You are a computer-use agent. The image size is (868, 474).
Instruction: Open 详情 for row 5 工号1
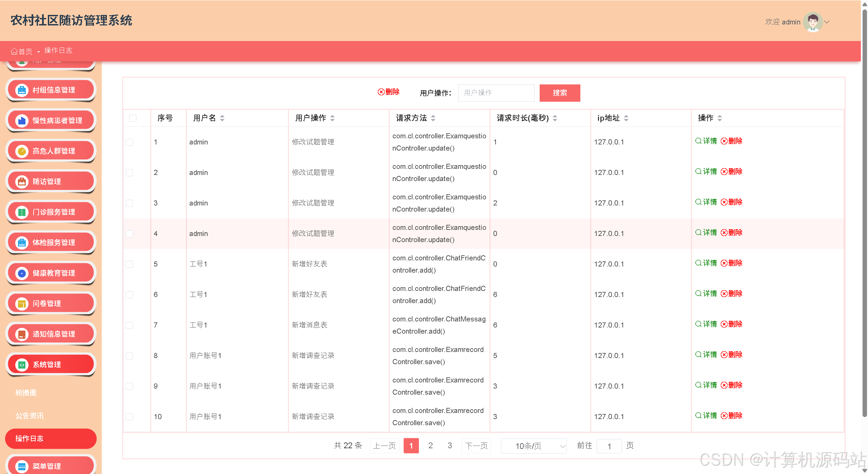[706, 263]
